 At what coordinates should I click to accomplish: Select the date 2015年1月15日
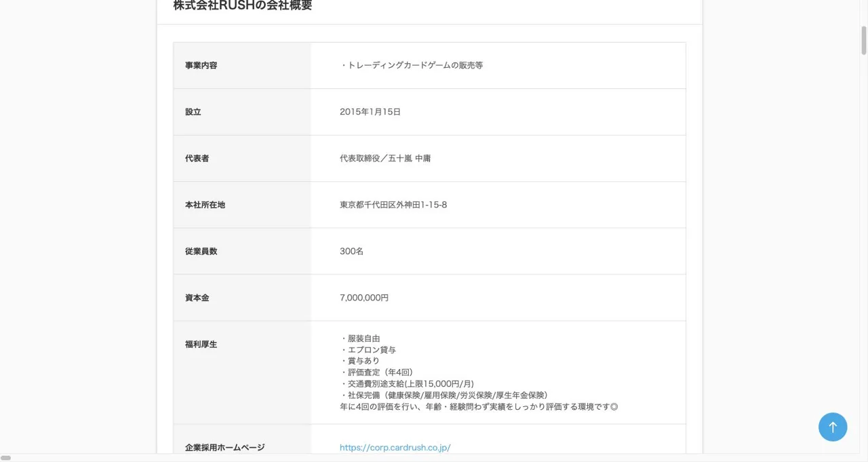pyautogui.click(x=370, y=112)
